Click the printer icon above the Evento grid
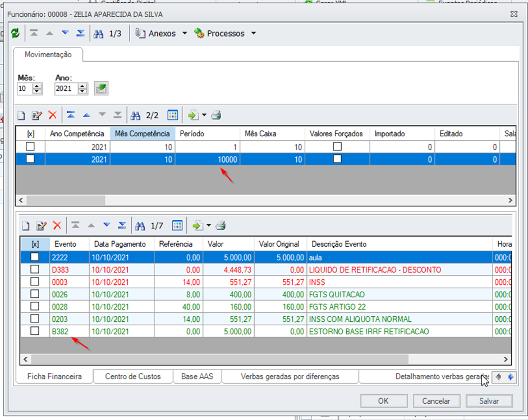528x420 pixels. coord(221,226)
